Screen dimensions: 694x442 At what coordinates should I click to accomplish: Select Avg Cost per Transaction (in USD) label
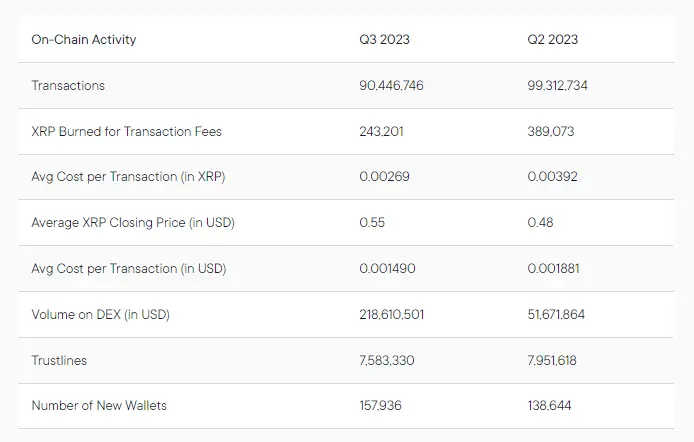[129, 268]
